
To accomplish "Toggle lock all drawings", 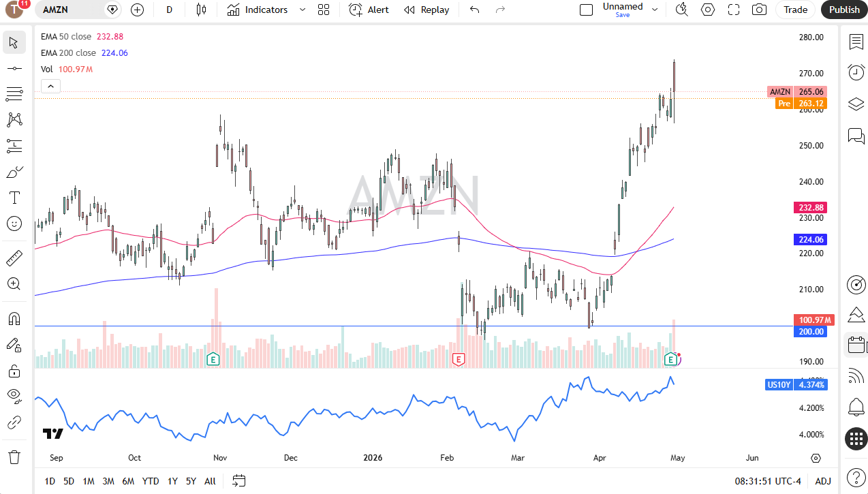I will 14,371.
